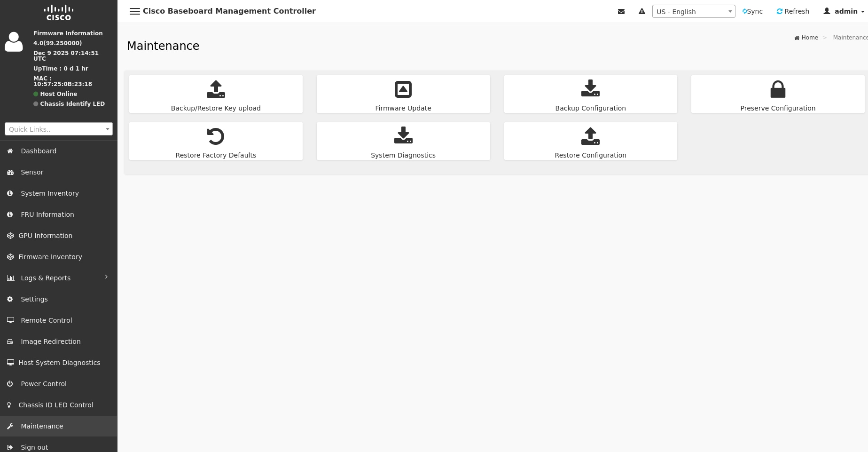Click the Refresh arrows icon
868x452 pixels.
pos(780,11)
